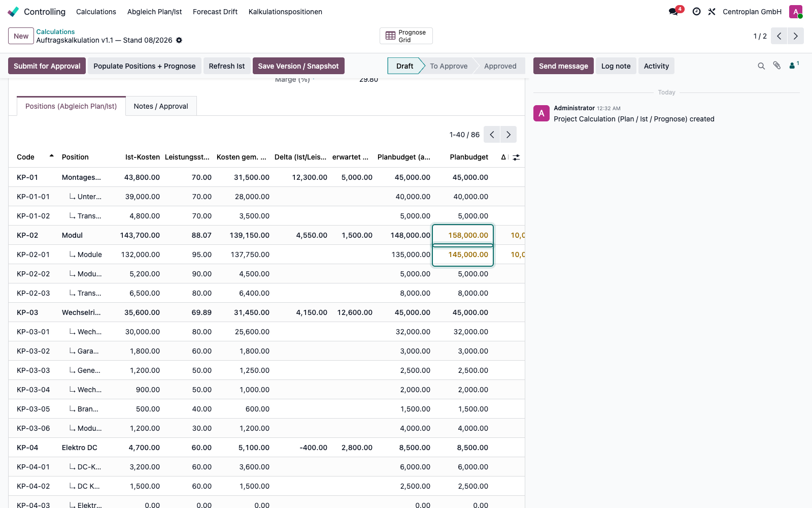Click Save Version / Snapshot button

click(298, 66)
